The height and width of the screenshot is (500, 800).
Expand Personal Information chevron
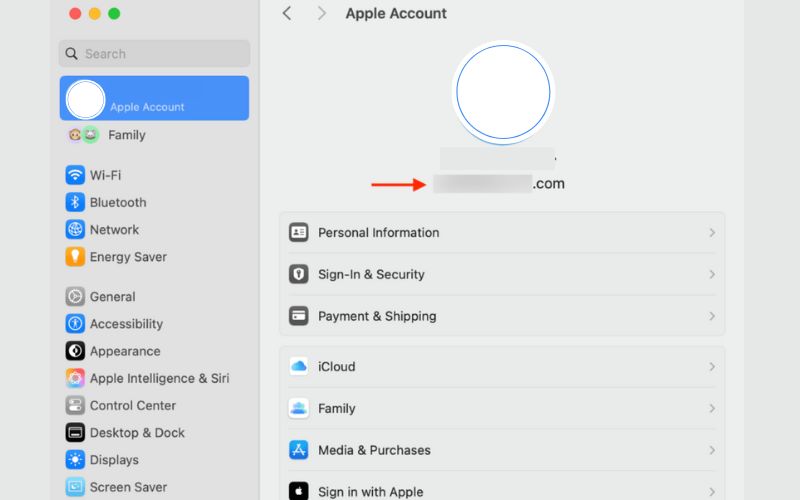pos(712,233)
